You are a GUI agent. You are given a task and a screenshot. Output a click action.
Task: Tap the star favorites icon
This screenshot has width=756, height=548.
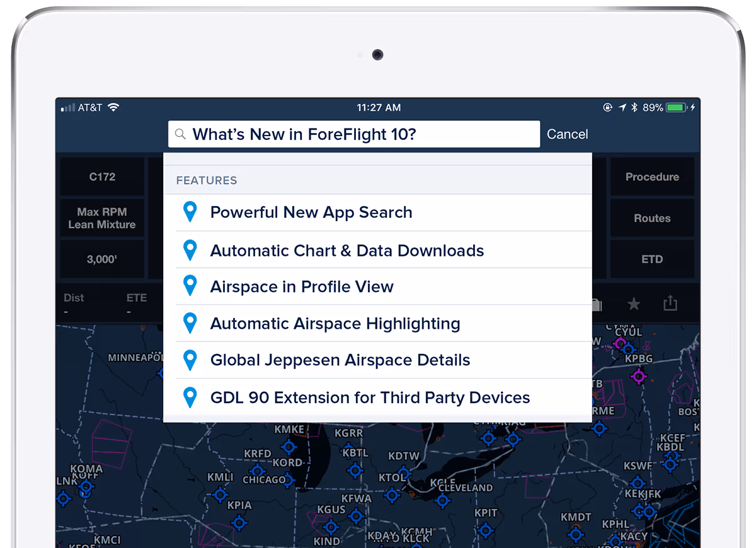[x=634, y=304]
